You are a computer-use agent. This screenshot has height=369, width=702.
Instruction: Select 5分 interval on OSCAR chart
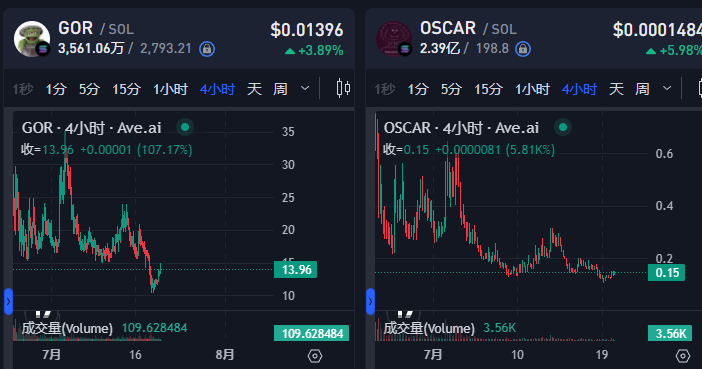pos(451,89)
